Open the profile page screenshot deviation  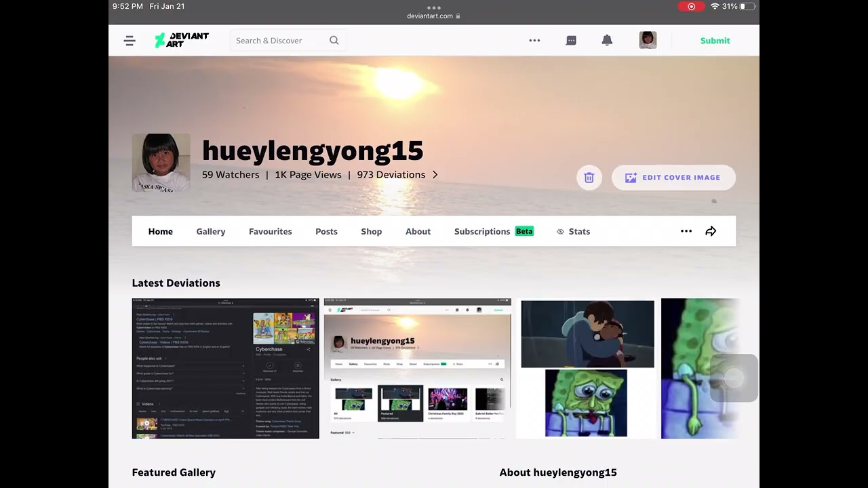point(418,369)
